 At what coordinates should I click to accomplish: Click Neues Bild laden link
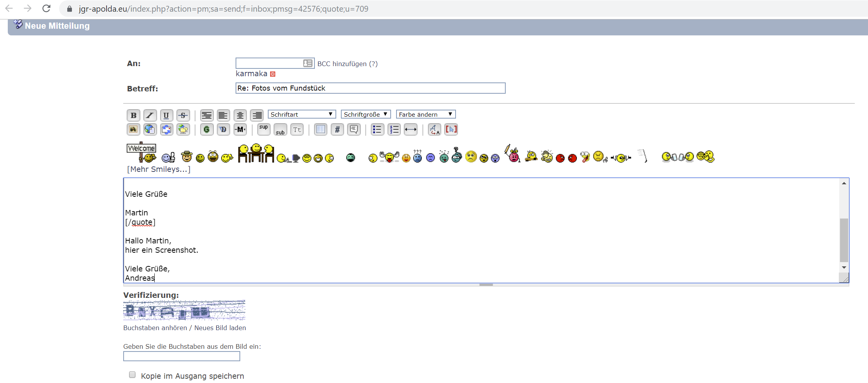pos(220,328)
